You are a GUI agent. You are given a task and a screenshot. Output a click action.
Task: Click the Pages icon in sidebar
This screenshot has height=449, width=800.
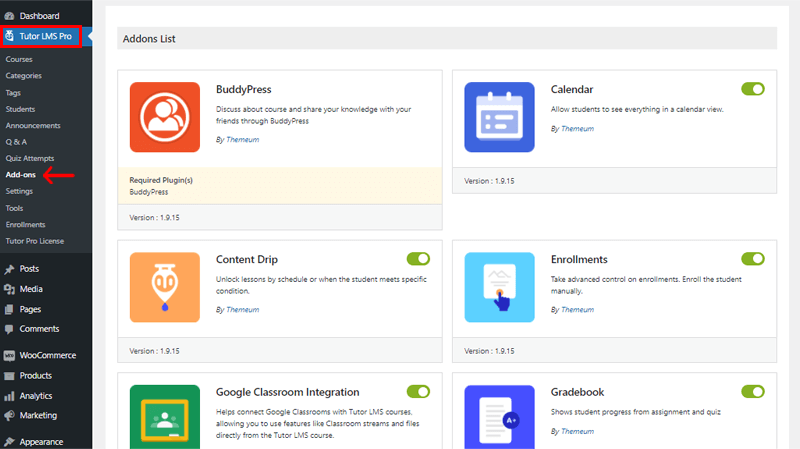(9, 309)
